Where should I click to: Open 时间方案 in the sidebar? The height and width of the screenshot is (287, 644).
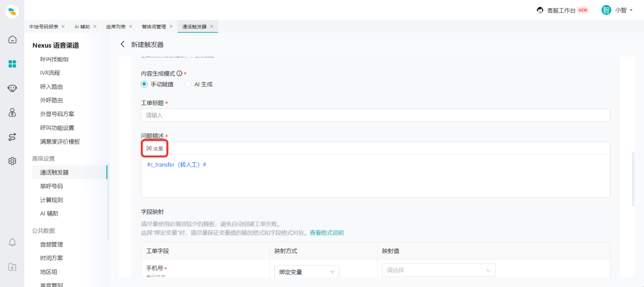coord(51,258)
